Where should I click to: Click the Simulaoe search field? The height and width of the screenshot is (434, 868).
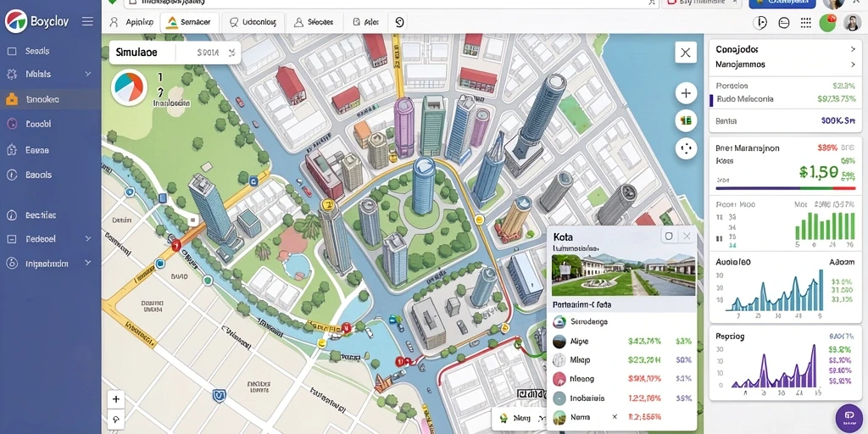(x=175, y=53)
